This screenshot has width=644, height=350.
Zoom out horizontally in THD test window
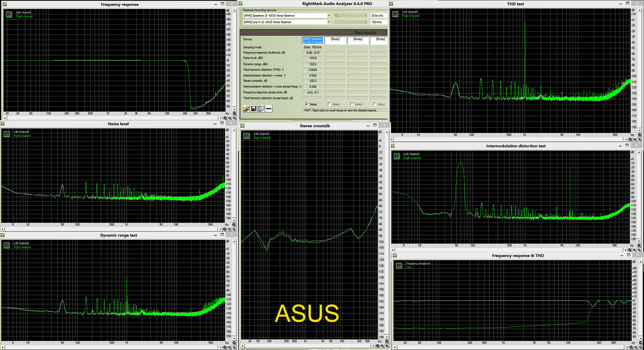(x=635, y=140)
